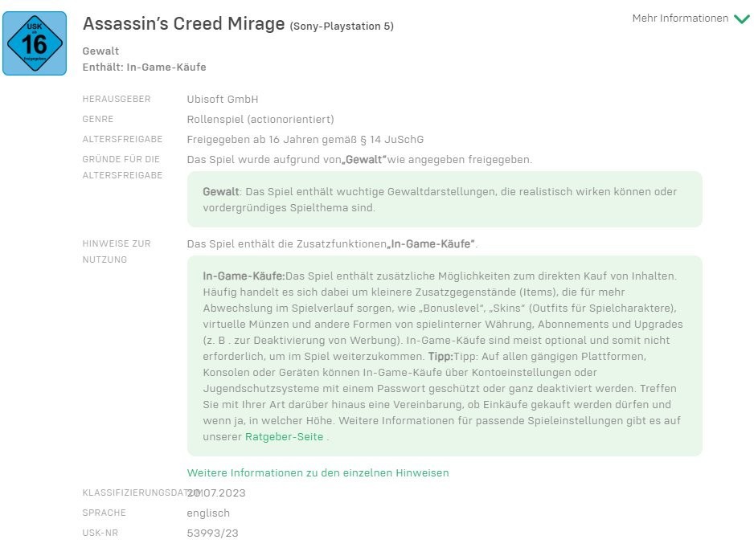The image size is (754, 560).
Task: Click the USK 16 age rating icon
Action: pyautogui.click(x=35, y=43)
